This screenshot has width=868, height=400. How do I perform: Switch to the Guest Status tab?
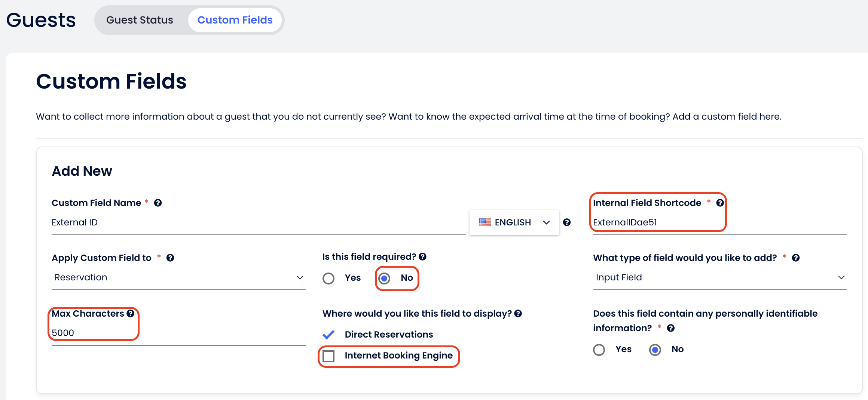pos(140,20)
